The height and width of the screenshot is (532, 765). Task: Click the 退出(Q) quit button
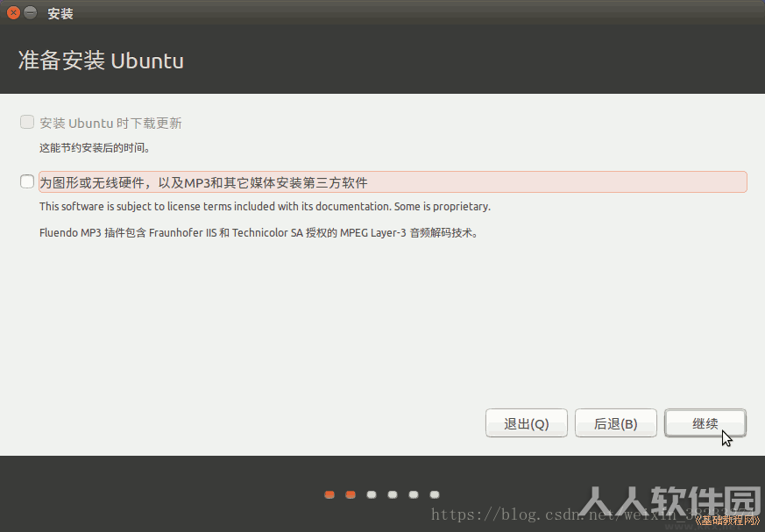point(527,423)
